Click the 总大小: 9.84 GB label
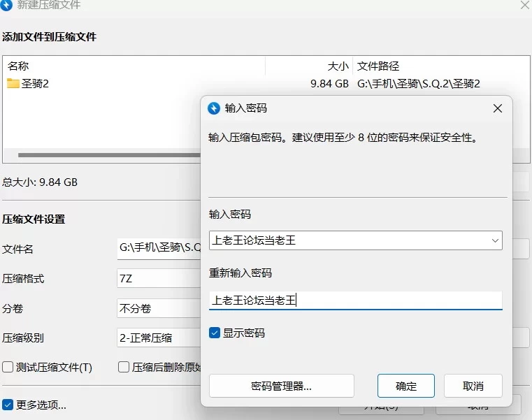532x420 pixels. click(x=40, y=182)
